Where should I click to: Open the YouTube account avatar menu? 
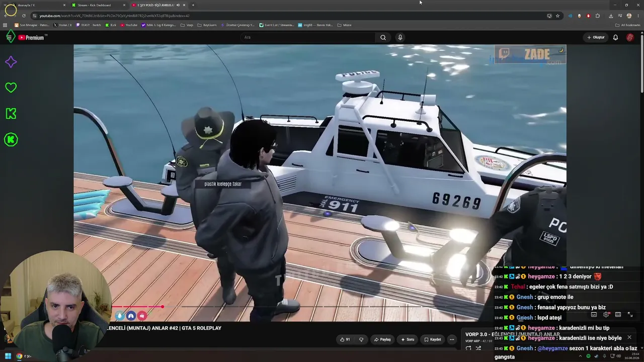[630, 37]
